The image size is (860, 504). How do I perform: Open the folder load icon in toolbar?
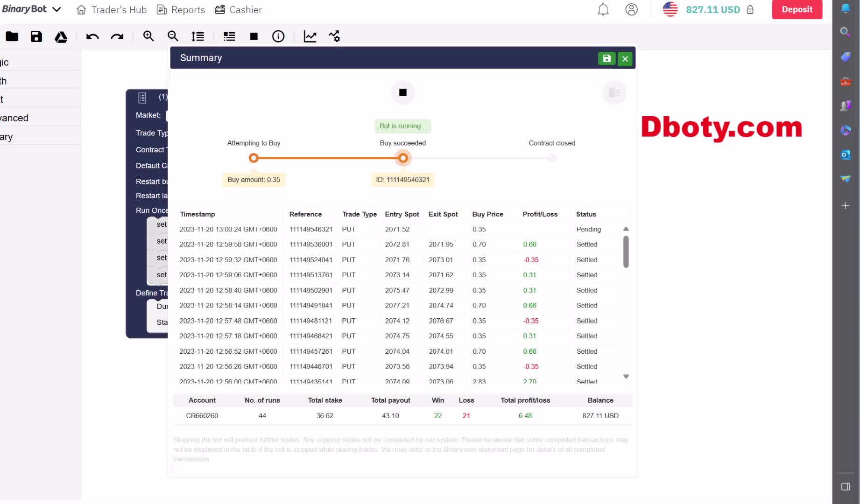[x=12, y=36]
